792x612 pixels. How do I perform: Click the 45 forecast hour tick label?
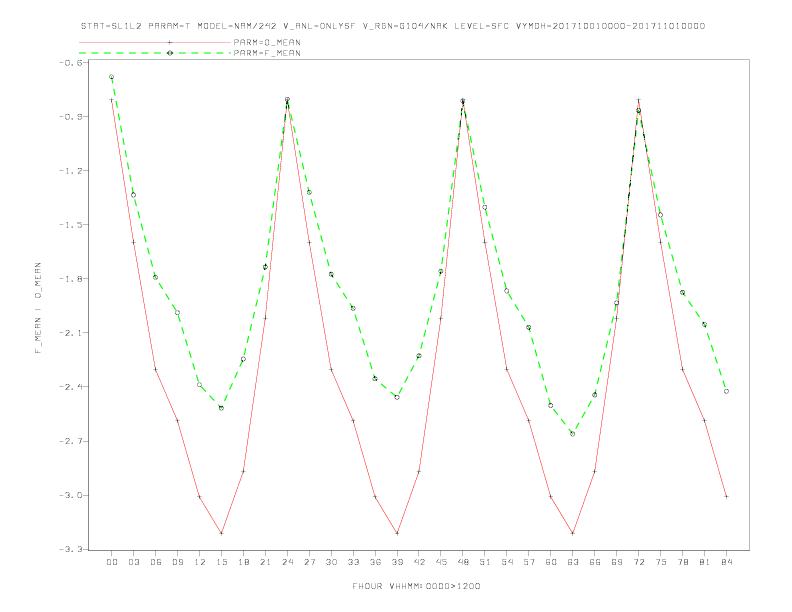[x=441, y=562]
